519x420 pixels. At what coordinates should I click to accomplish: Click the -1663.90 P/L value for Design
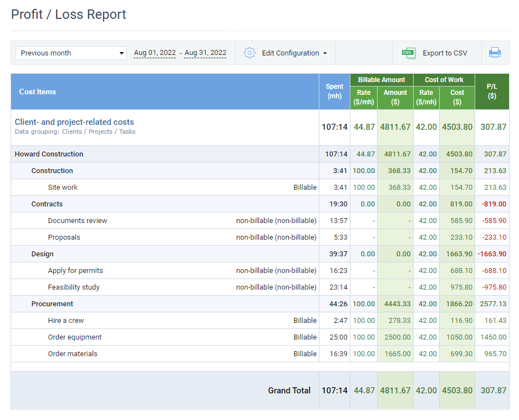coord(492,254)
